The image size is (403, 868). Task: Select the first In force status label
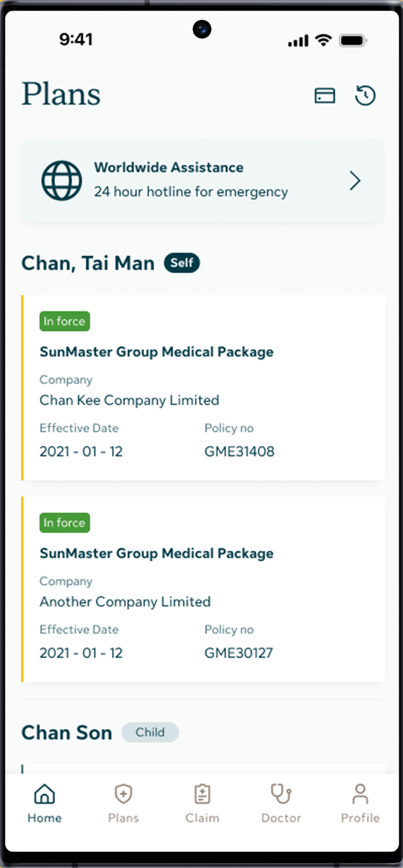pyautogui.click(x=64, y=321)
